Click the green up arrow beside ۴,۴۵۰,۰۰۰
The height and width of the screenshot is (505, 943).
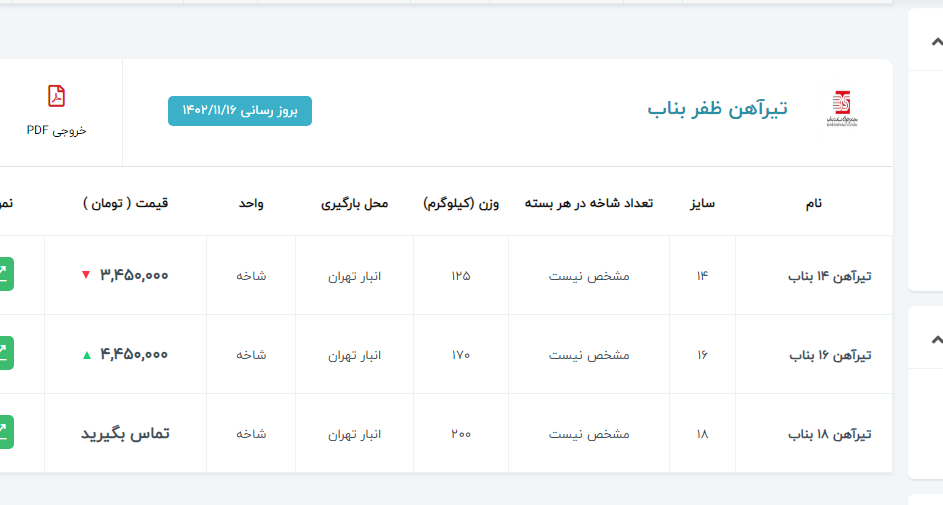pyautogui.click(x=86, y=354)
